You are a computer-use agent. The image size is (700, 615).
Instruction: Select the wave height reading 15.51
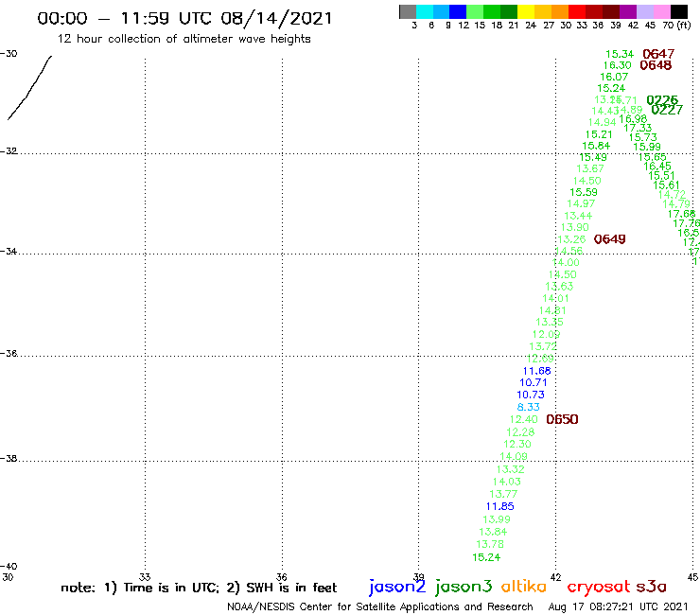(661, 176)
